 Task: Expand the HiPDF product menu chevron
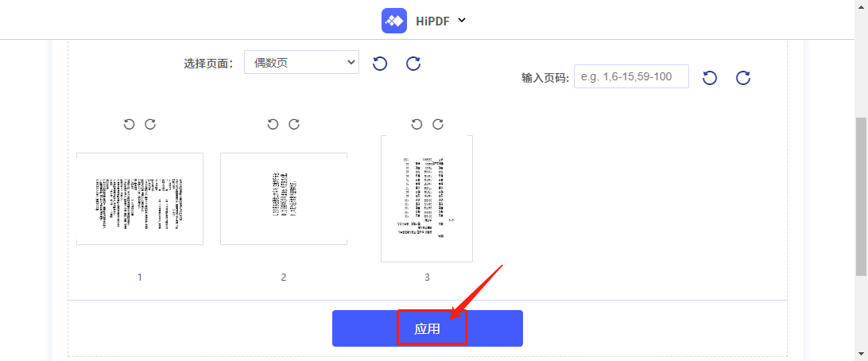[463, 21]
